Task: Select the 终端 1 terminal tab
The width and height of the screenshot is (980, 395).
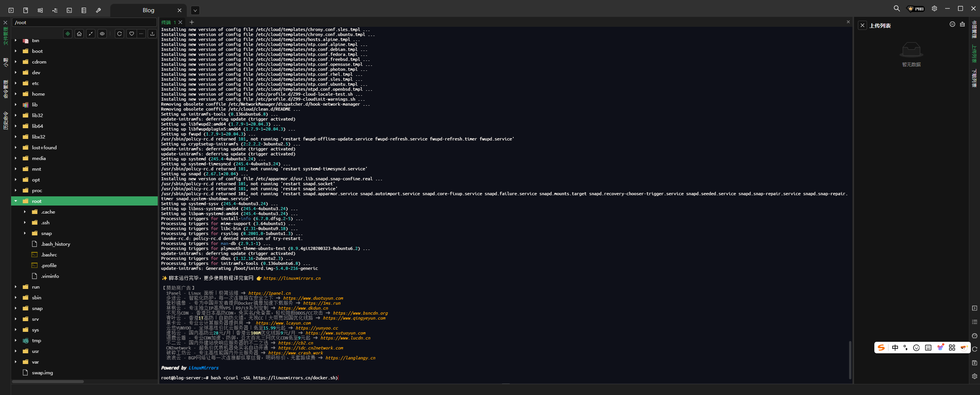Action: (168, 23)
